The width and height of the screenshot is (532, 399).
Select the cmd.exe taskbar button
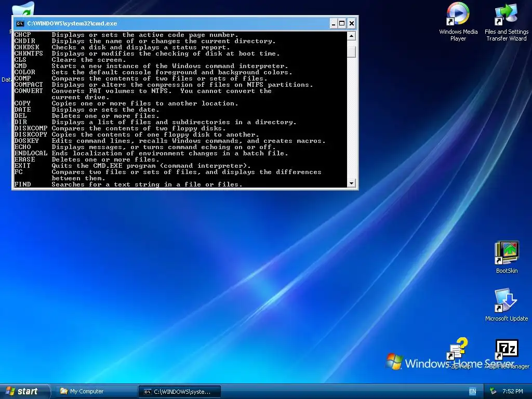pos(180,392)
